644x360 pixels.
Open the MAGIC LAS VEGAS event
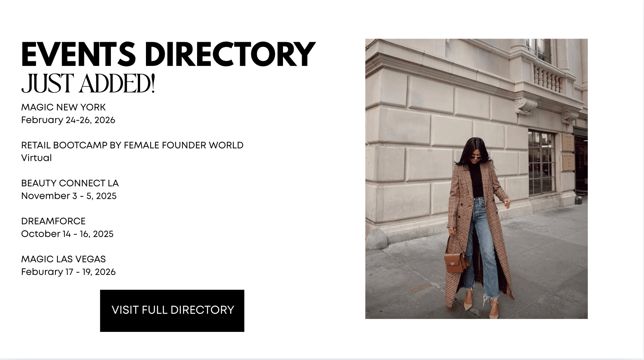click(x=63, y=259)
